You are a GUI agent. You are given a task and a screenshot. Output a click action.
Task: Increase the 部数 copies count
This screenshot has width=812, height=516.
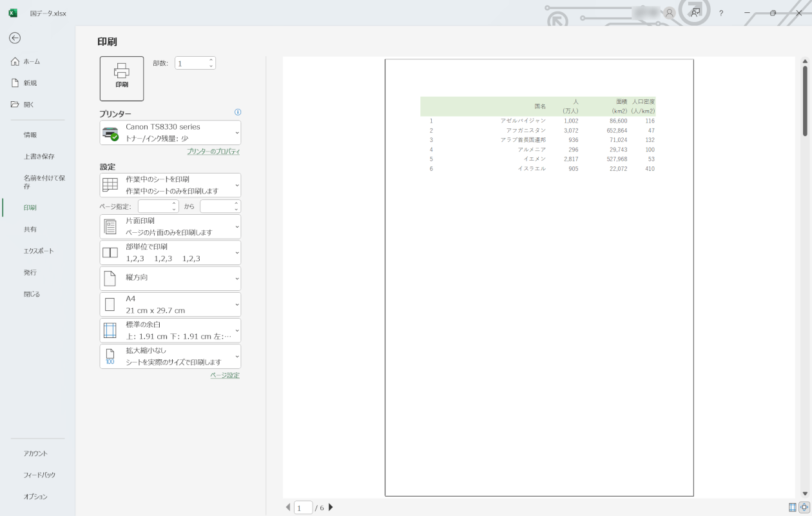pos(211,60)
